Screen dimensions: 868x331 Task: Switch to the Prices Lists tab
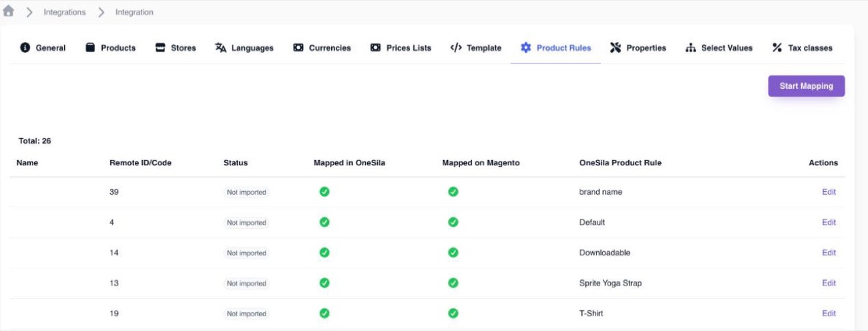(401, 47)
